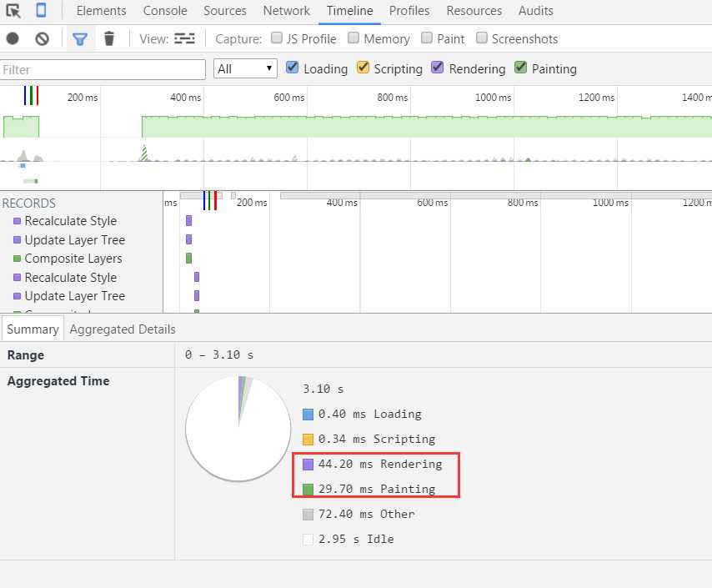Click the aggregated time pie chart

(x=238, y=428)
